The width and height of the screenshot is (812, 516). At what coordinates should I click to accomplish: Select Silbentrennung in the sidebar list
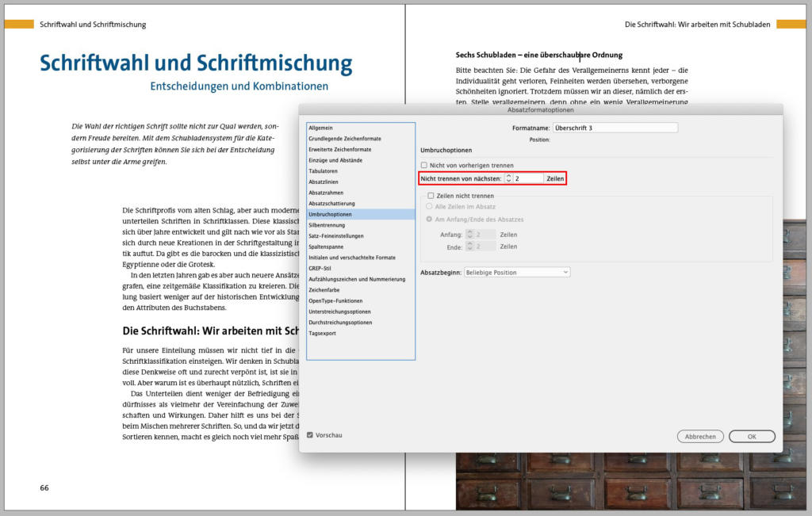tap(328, 225)
